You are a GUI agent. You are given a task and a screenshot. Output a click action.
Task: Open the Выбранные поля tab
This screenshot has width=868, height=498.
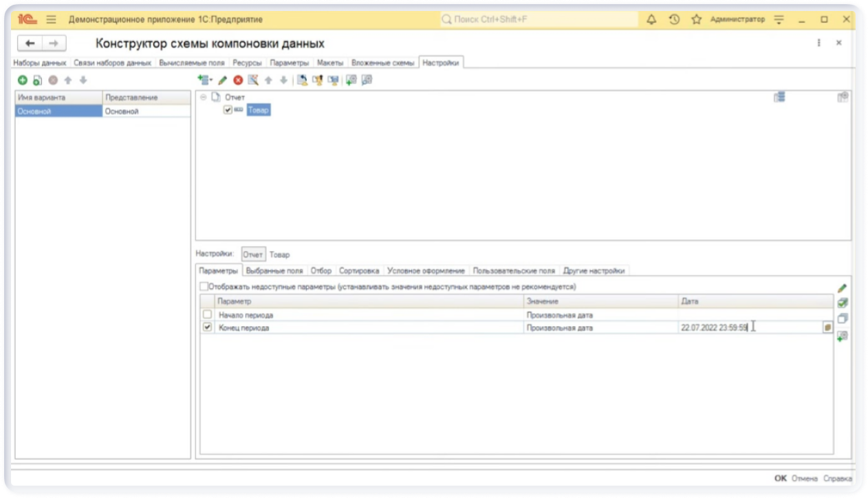tap(274, 271)
